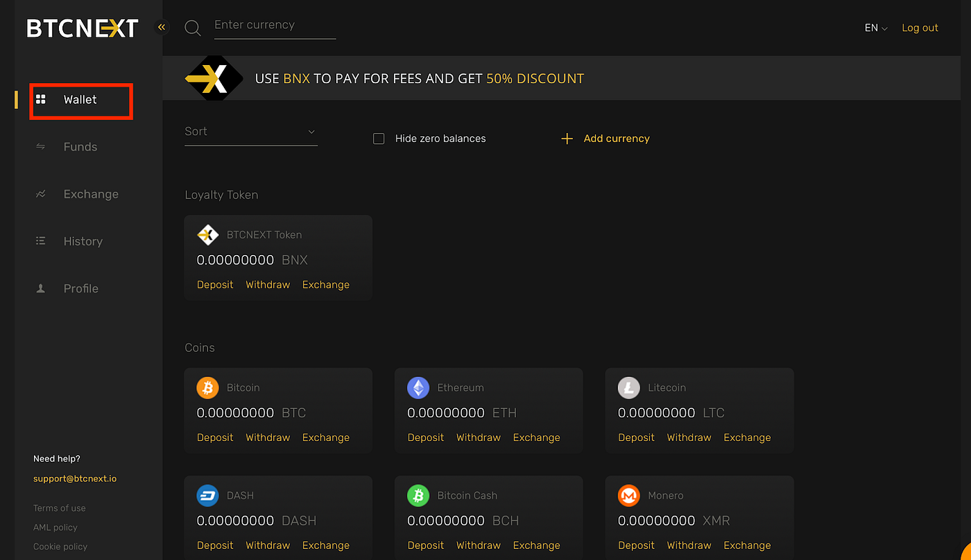Viewport: 971px width, 560px height.
Task: Click the History list icon in sidebar
Action: 40,241
